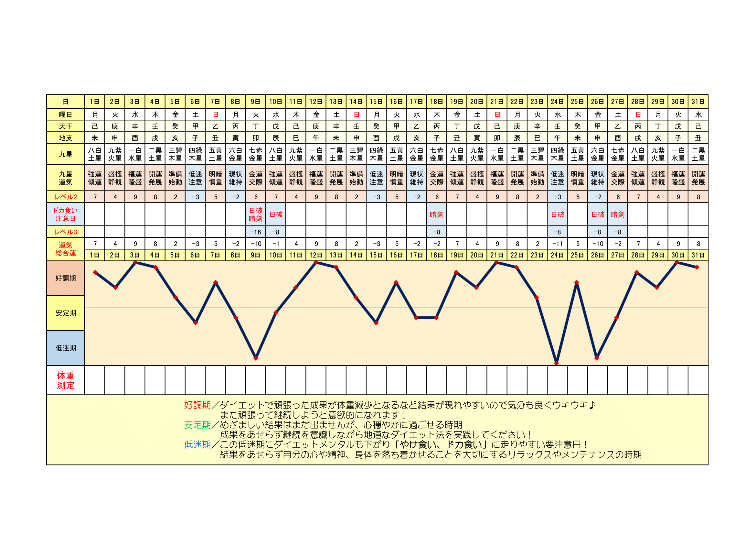The height and width of the screenshot is (535, 756).
Task: Click the 体重測定 row header
Action: 66,380
